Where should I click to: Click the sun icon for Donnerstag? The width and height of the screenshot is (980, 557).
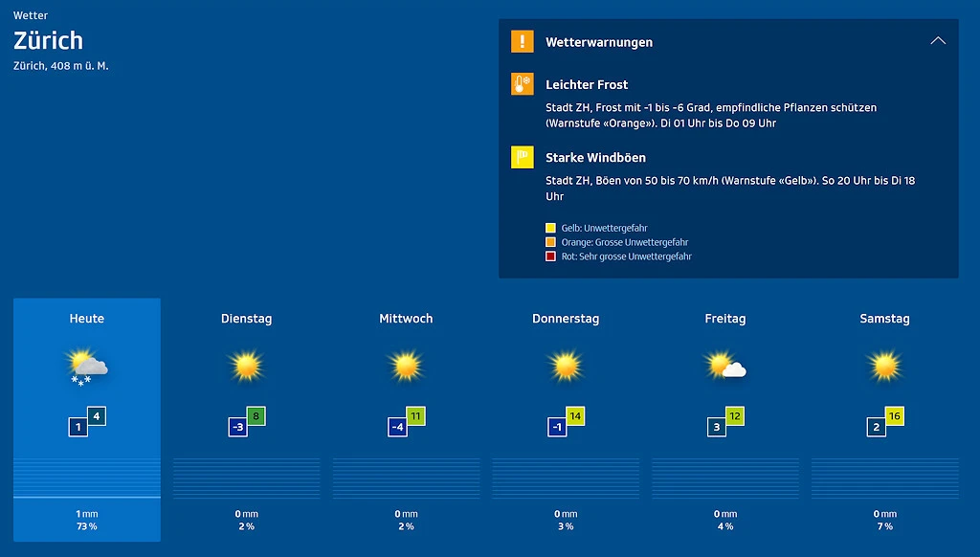[x=566, y=366]
